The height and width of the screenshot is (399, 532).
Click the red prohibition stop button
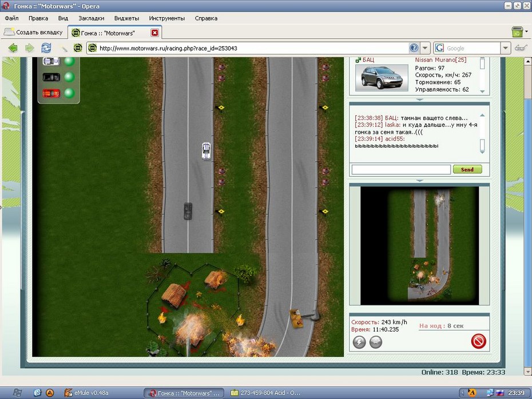(478, 341)
